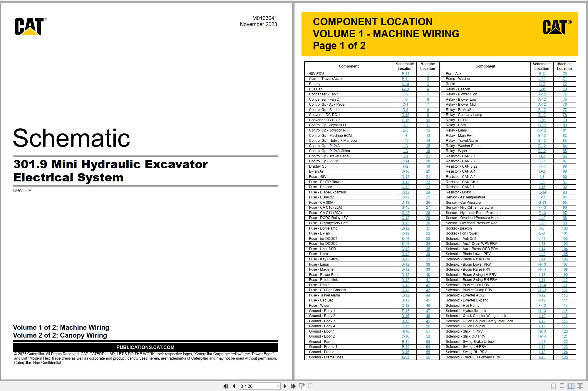The height and width of the screenshot is (391, 588).
Task: Open schematic location B-3 for Port - Aux
Action: [542, 74]
